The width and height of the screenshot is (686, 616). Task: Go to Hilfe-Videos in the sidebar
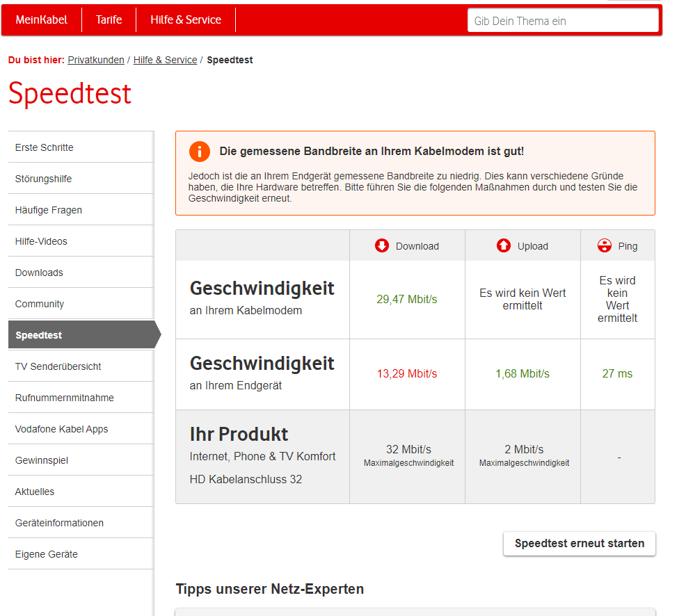(x=81, y=241)
